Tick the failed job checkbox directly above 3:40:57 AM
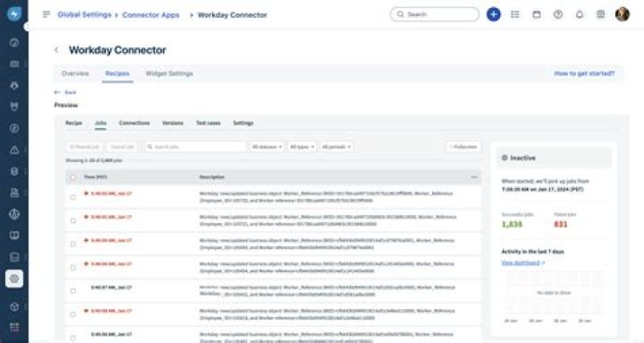644x343 pixels. coord(73,268)
